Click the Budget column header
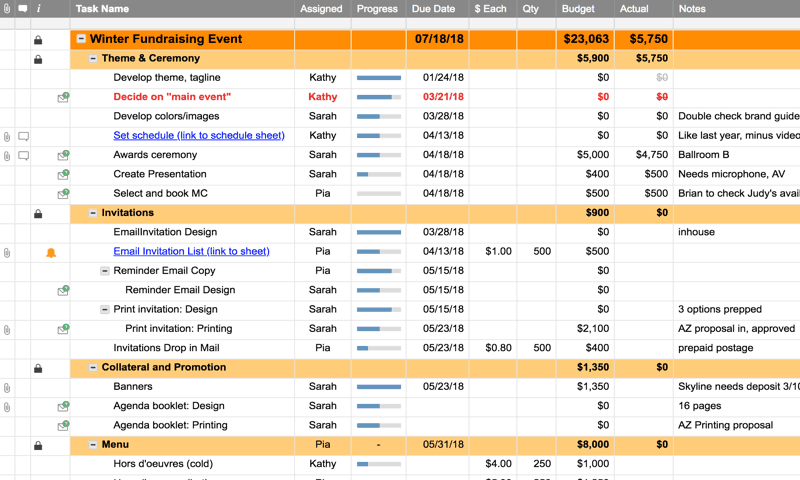Viewport: 800px width, 480px height. (x=578, y=9)
